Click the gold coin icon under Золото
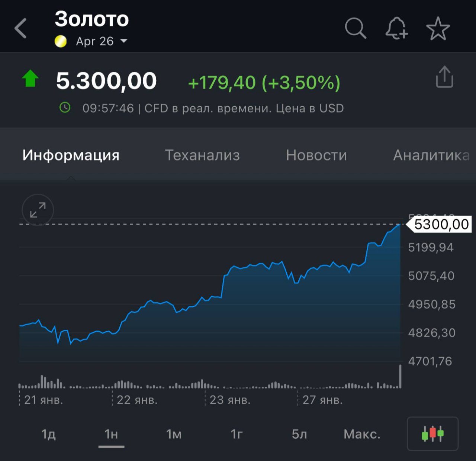Screen dimensions: 476x461 (x=60, y=41)
